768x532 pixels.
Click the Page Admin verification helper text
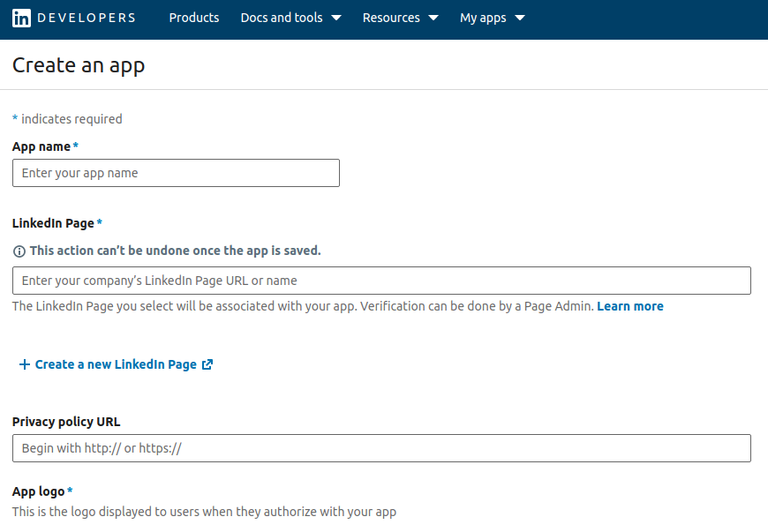(x=303, y=306)
